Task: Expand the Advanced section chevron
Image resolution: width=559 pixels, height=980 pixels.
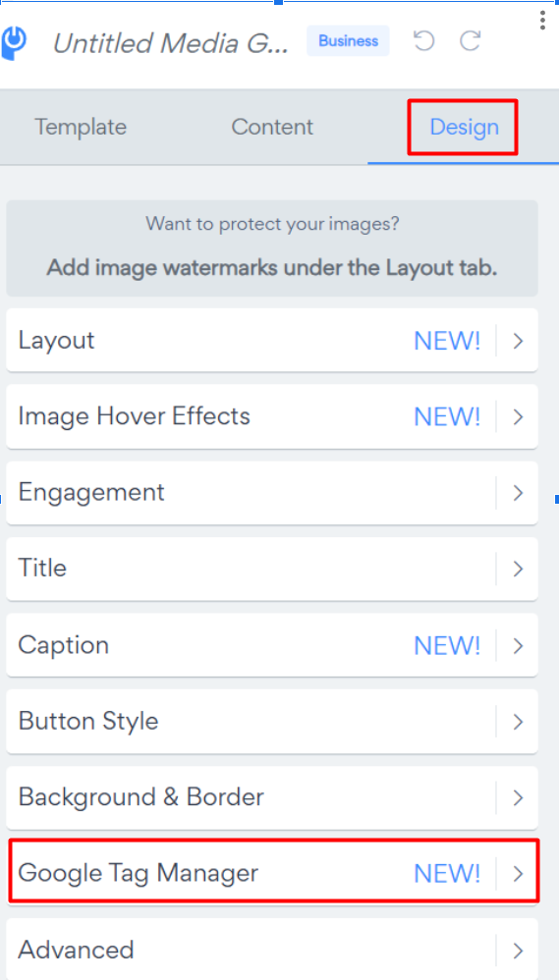Action: point(518,951)
